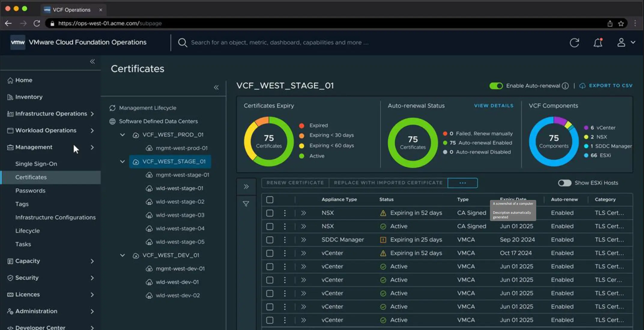The width and height of the screenshot is (644, 330).
Task: Check the first NSX row checkbox
Action: tap(270, 213)
